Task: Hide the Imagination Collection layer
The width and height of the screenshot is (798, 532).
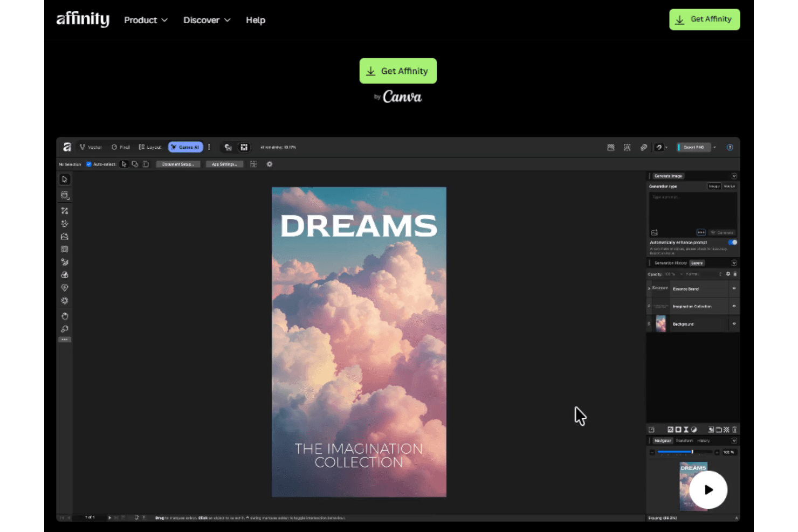Action: pos(734,306)
